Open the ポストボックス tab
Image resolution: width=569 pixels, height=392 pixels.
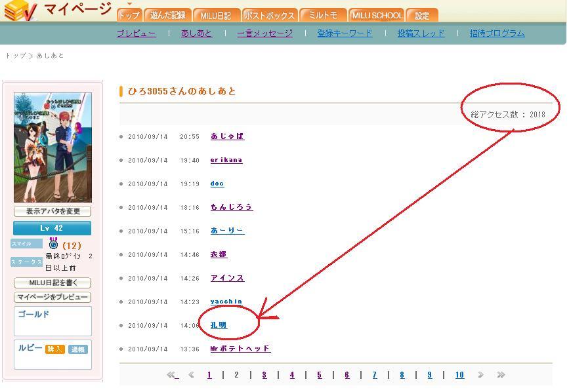click(x=270, y=15)
